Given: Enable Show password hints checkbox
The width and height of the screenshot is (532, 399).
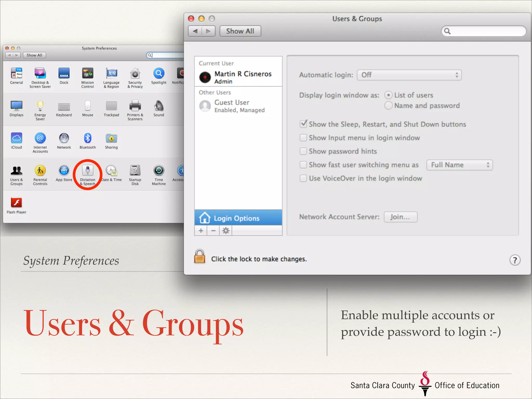Looking at the screenshot, I should pos(303,151).
